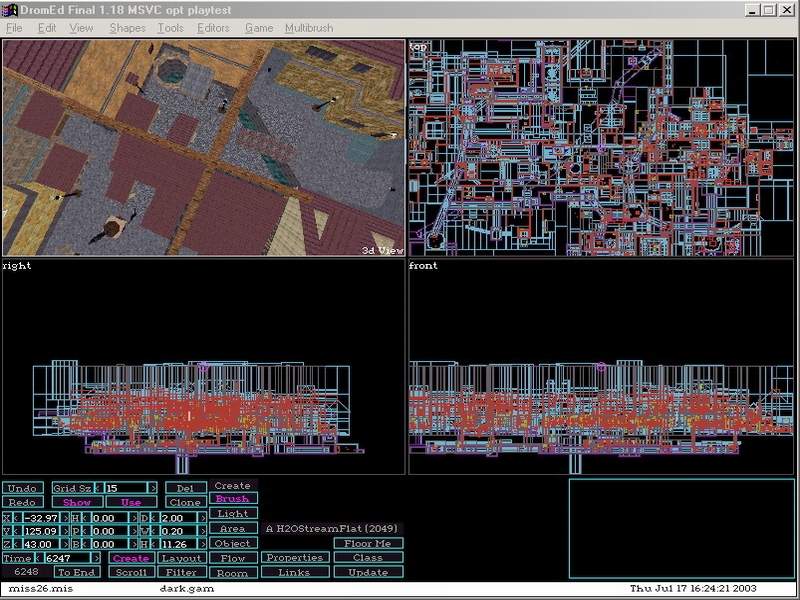The image size is (800, 600).
Task: Increase the Z position value
Action: click(66, 544)
